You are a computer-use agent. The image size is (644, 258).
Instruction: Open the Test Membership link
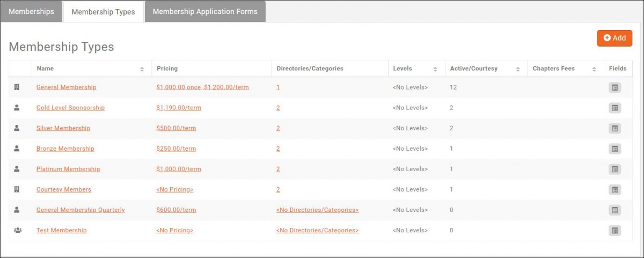point(61,230)
